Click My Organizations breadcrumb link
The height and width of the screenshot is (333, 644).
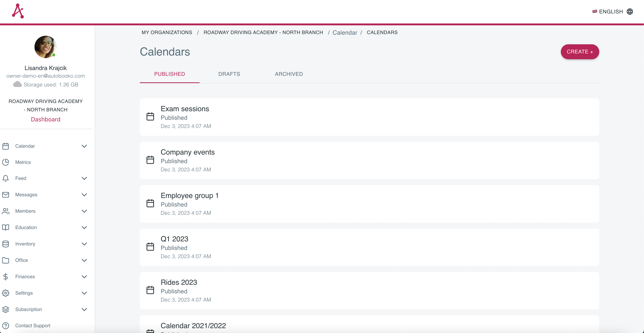click(x=167, y=32)
